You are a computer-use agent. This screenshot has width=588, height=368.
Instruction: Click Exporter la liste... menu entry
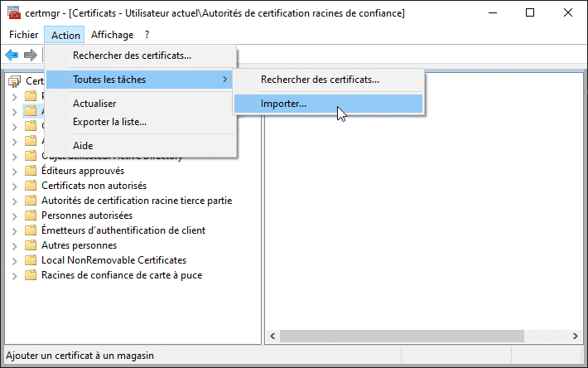pyautogui.click(x=109, y=122)
